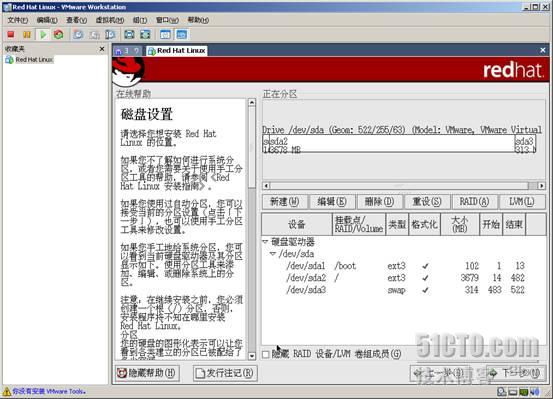Click the disk graphic scroll-left arrow
The image size is (553, 399).
click(266, 186)
